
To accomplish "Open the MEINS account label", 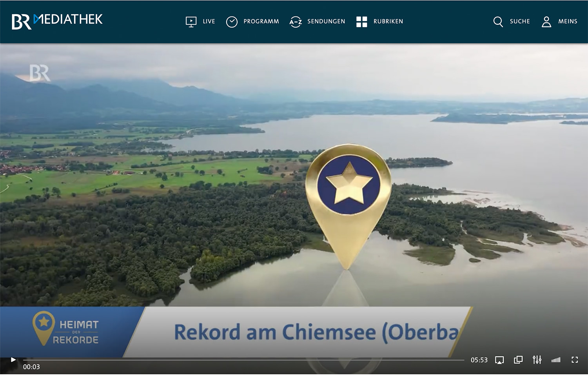I will coord(568,22).
